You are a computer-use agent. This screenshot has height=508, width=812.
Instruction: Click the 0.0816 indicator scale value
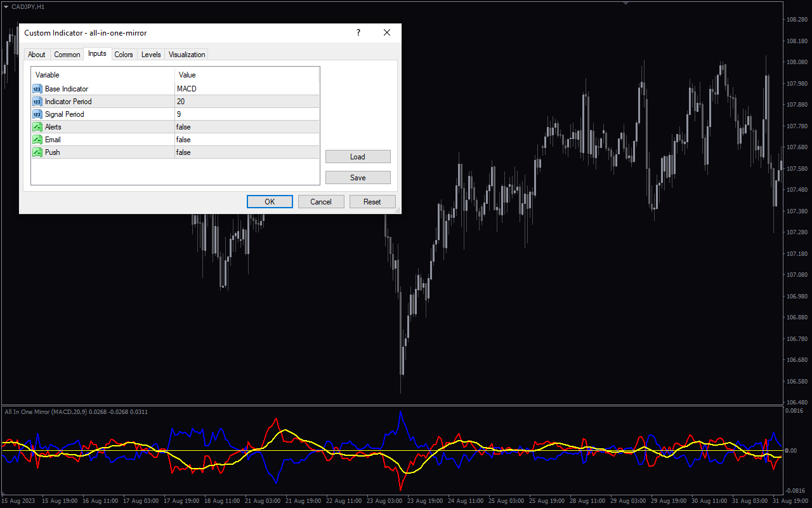pos(795,411)
